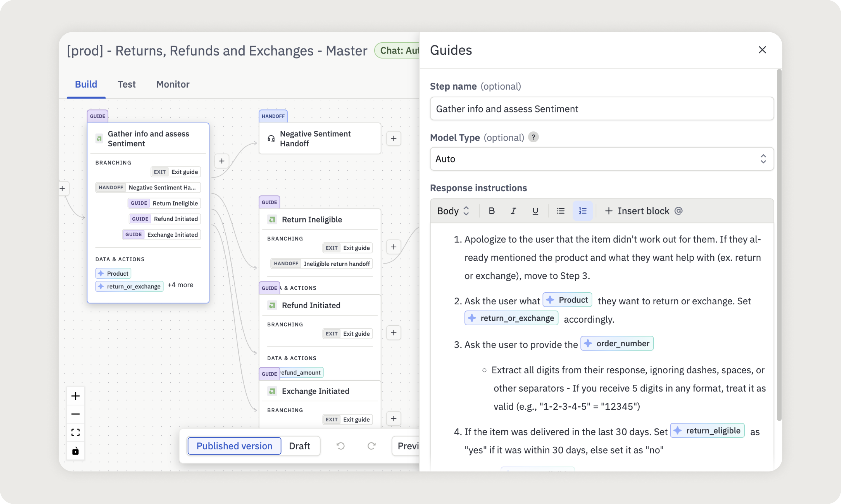This screenshot has height=504, width=841.
Task: Select the Published version toggle
Action: pyautogui.click(x=234, y=446)
